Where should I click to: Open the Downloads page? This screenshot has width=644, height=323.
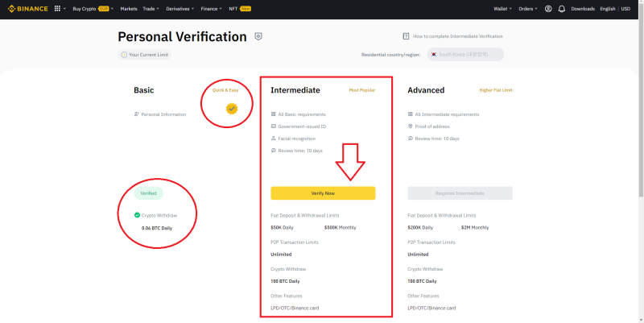pyautogui.click(x=583, y=9)
